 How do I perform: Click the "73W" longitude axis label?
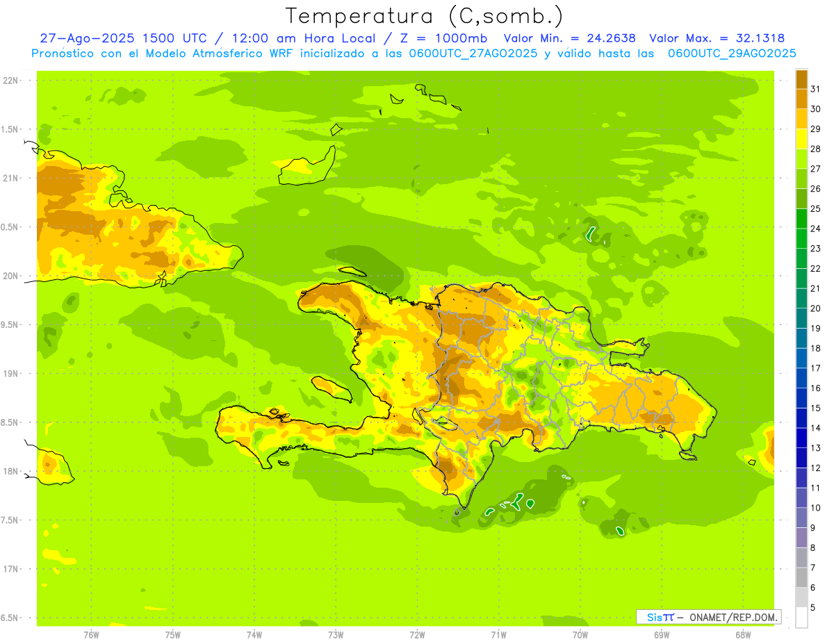(336, 635)
